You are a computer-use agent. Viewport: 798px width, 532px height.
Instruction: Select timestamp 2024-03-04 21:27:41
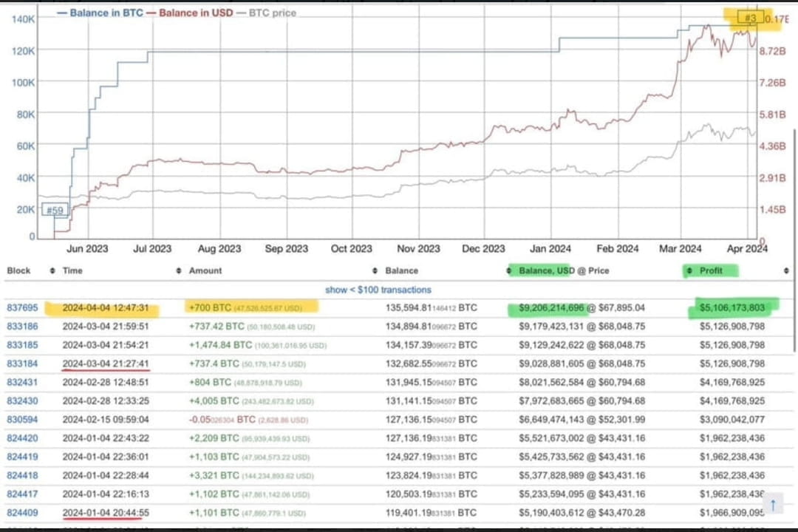pos(106,364)
